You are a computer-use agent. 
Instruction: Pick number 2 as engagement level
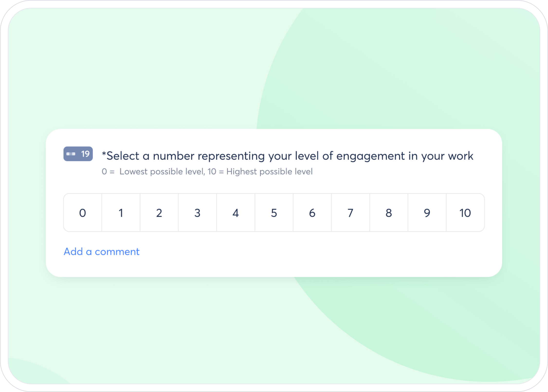(159, 213)
